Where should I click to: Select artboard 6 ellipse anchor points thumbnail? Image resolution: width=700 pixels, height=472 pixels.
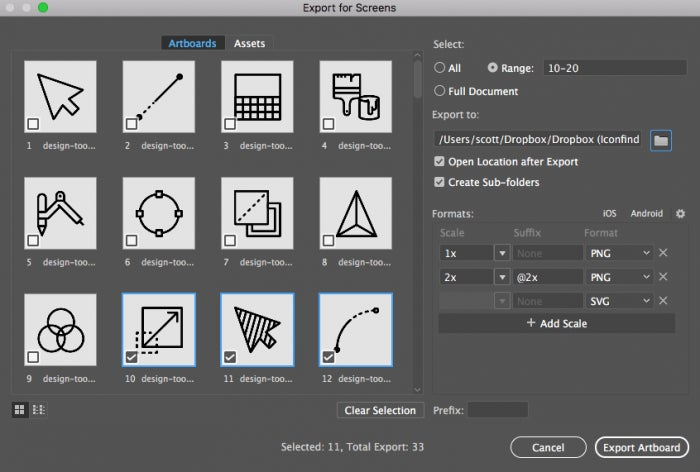[x=159, y=213]
